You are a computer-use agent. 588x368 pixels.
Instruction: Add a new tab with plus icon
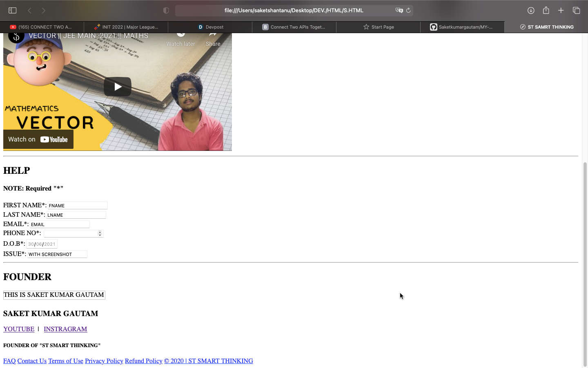point(561,10)
